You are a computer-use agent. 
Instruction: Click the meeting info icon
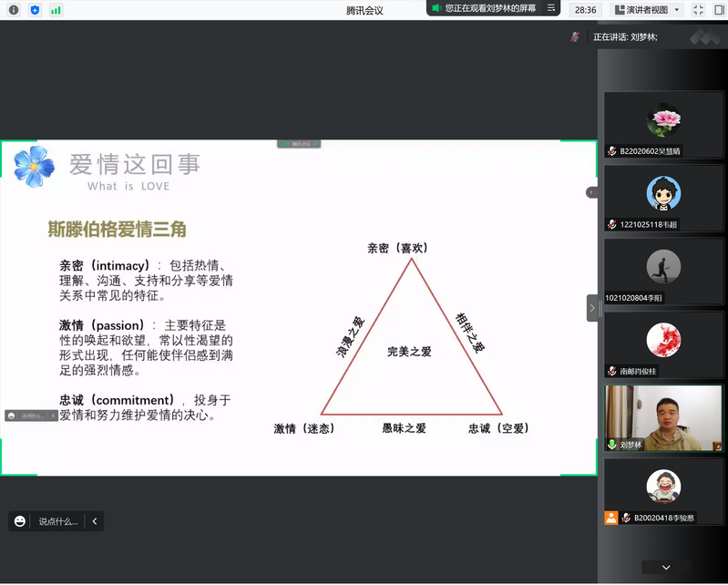[x=14, y=10]
